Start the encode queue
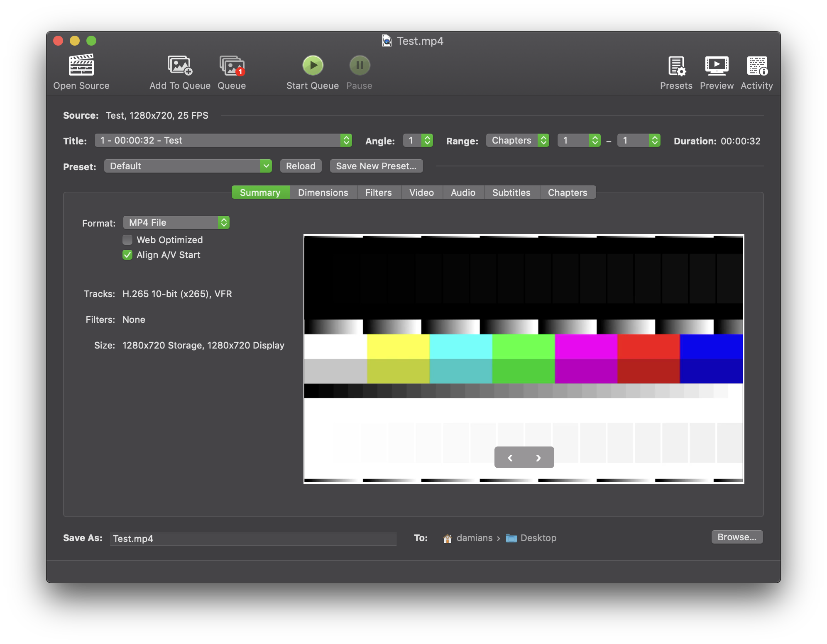827x644 pixels. click(313, 65)
